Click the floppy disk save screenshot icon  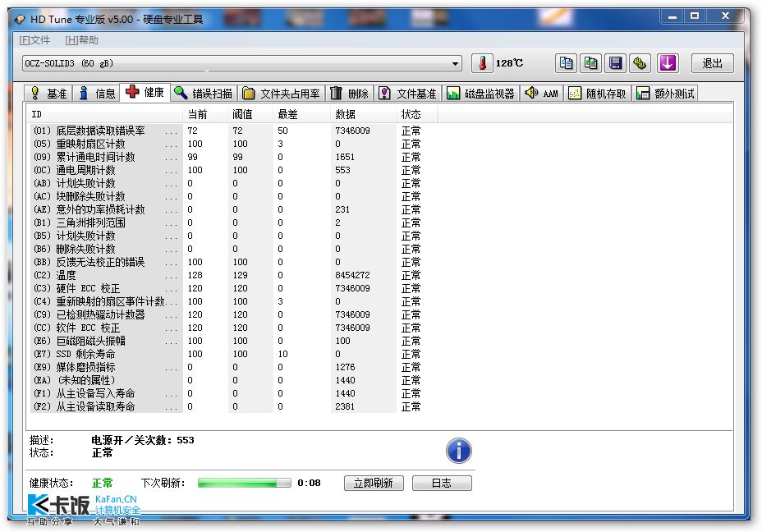pos(616,63)
